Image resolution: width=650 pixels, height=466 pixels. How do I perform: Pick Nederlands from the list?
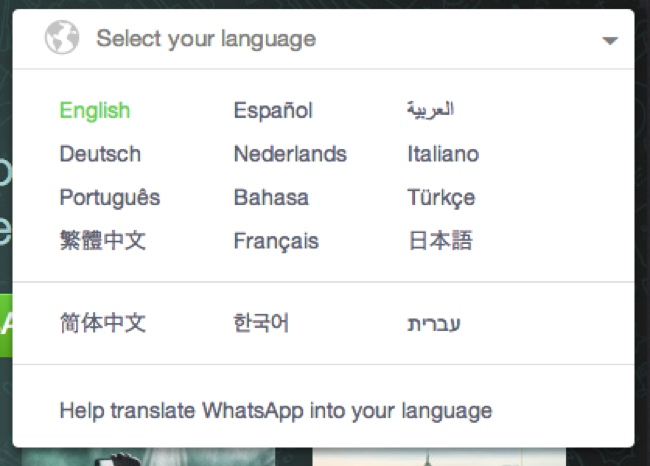[x=290, y=154]
